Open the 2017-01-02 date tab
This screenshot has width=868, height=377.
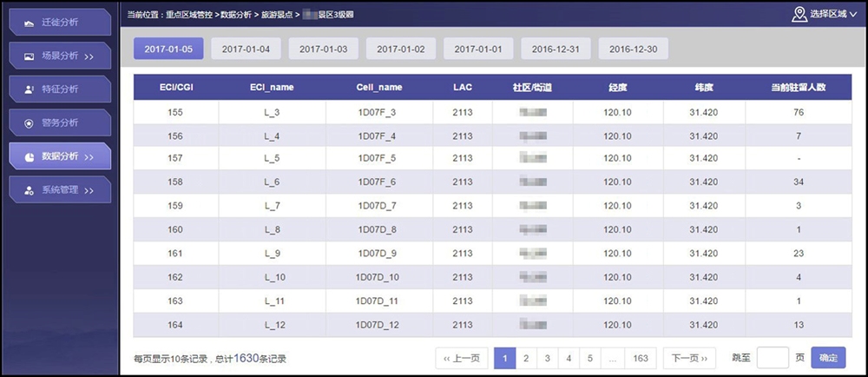pyautogui.click(x=400, y=50)
